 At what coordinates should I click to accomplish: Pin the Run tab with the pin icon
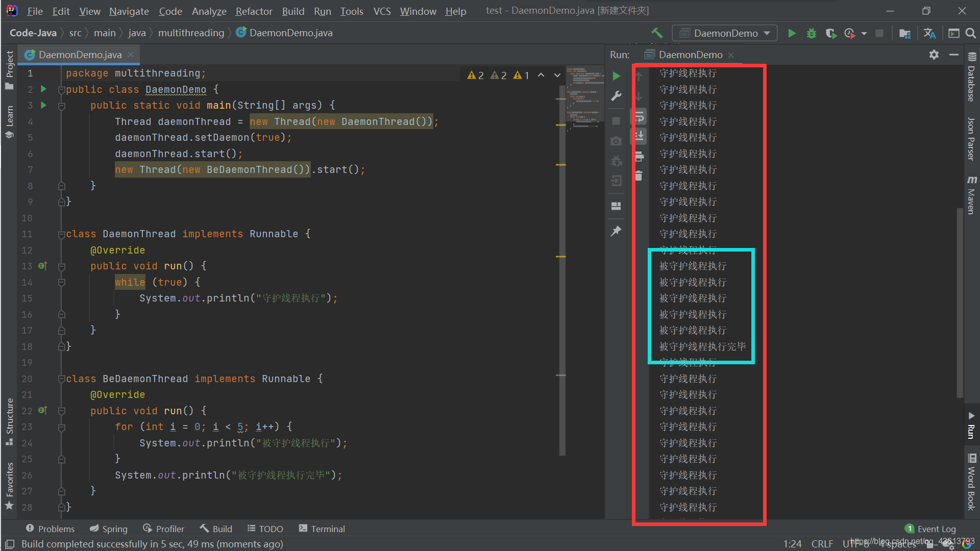pos(616,231)
